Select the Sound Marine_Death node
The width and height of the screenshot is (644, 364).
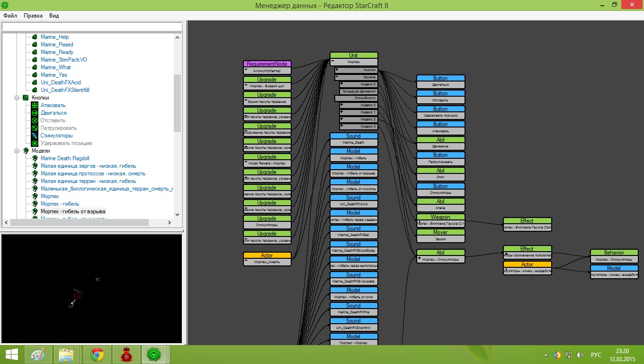click(x=354, y=139)
